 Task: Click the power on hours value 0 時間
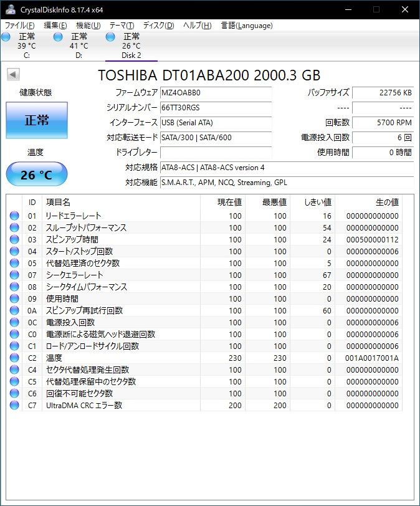point(383,152)
